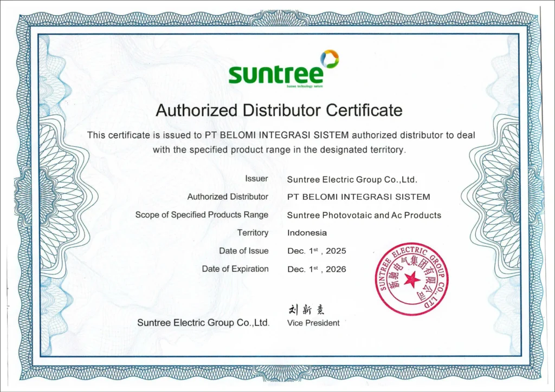555x392 pixels.
Task: Click the 'Date of Expiration' label
Action: tap(235, 269)
